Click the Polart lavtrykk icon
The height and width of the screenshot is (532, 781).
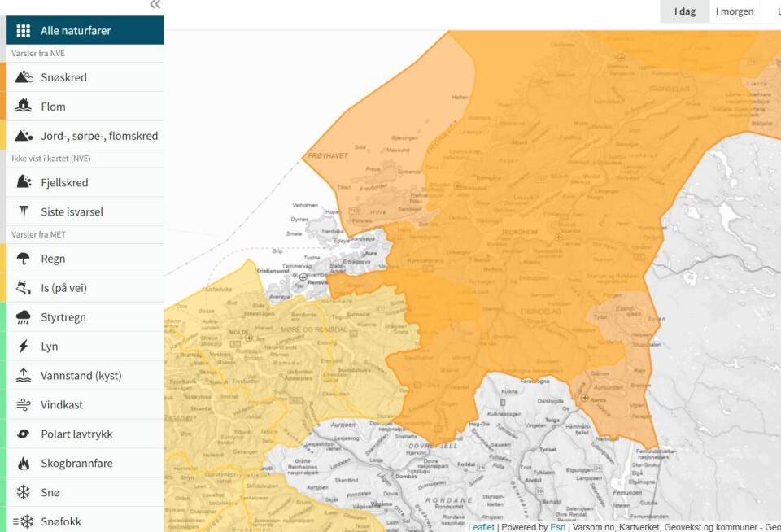click(24, 434)
